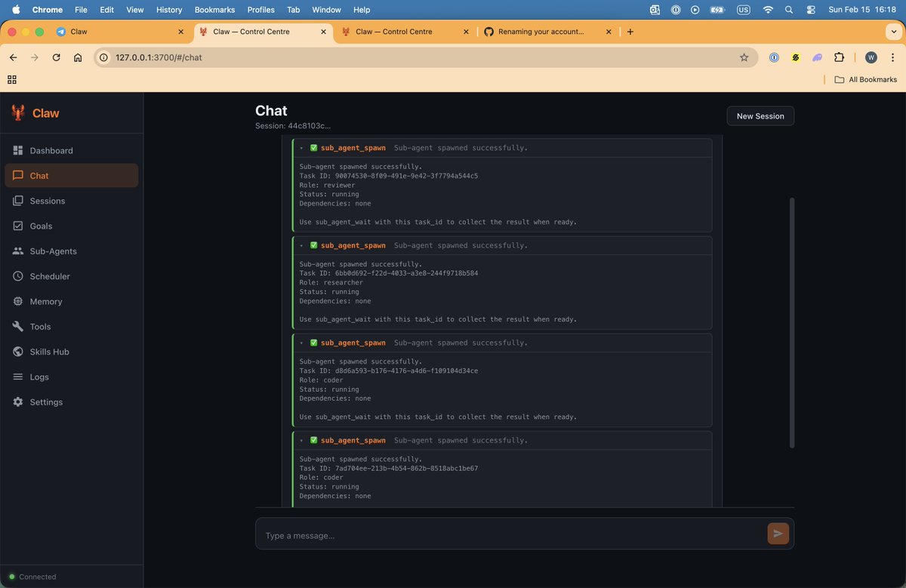Click Session: 44c8103c text

[293, 125]
